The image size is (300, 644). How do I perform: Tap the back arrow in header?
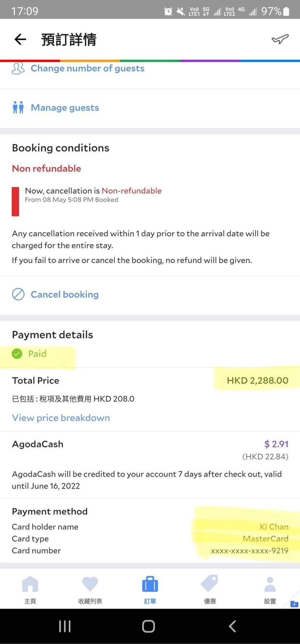pyautogui.click(x=20, y=39)
